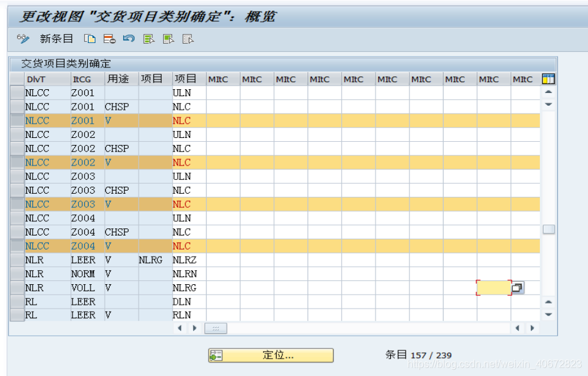The width and height of the screenshot is (588, 376).
Task: Click the DLN item category cell
Action: [189, 302]
